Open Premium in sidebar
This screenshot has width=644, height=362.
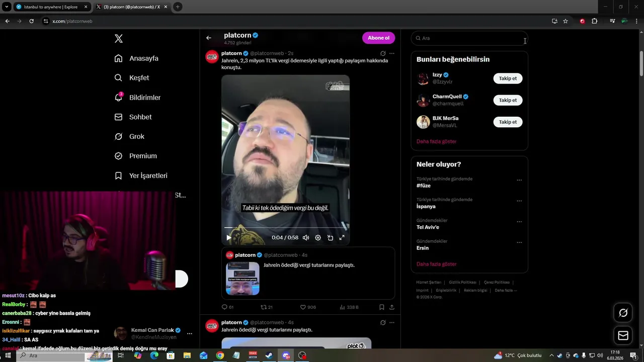click(x=136, y=156)
